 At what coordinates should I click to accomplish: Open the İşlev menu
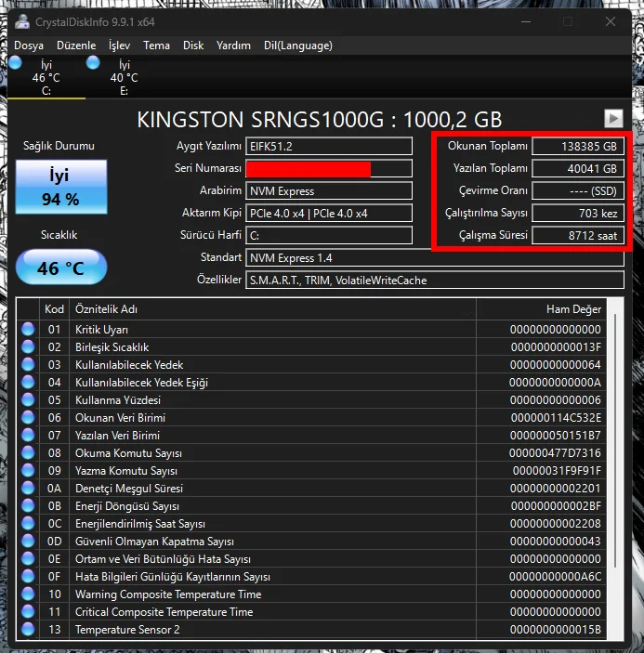pos(119,46)
